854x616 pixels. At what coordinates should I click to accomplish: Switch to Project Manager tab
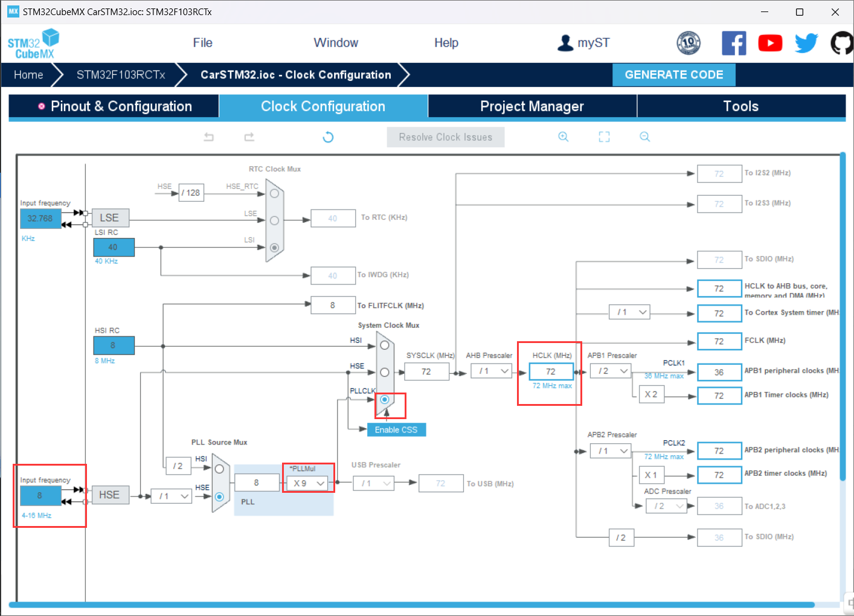[532, 106]
